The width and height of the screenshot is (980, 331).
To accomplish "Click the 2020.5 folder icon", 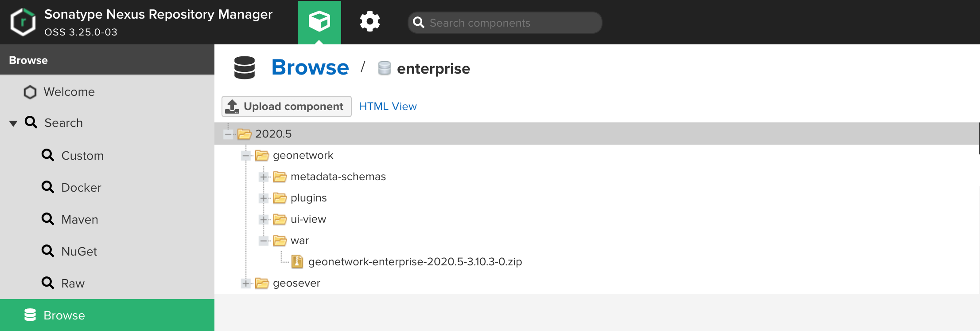I will pos(244,134).
